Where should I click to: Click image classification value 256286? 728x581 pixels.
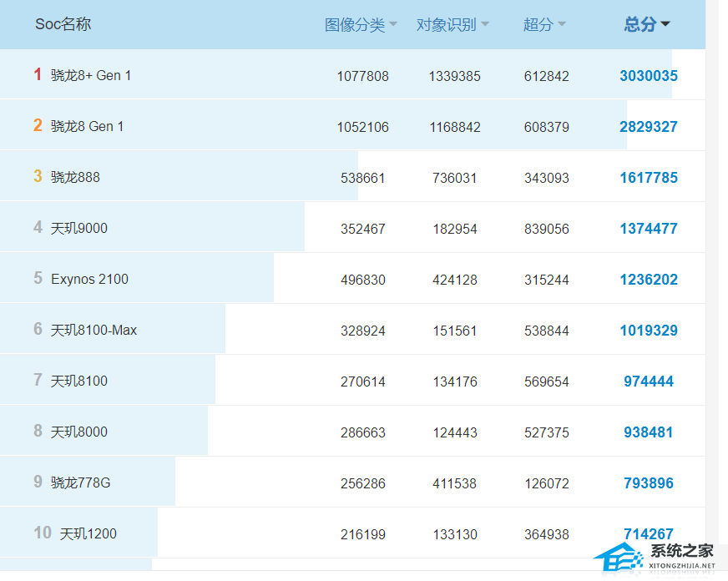362,483
